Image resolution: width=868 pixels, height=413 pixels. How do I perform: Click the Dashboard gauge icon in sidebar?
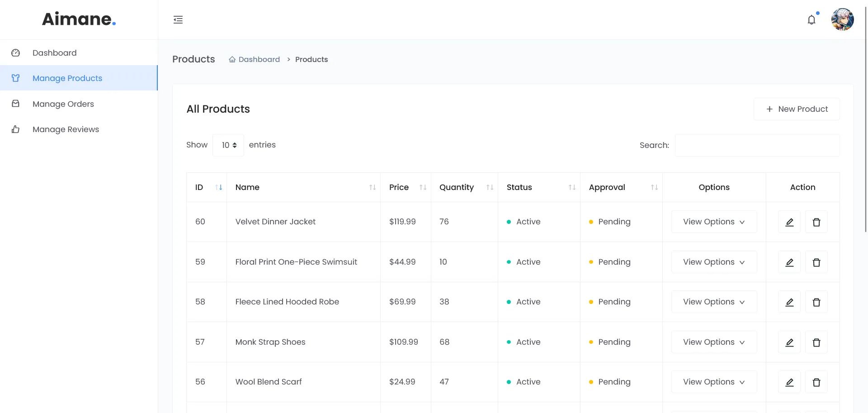pos(15,53)
